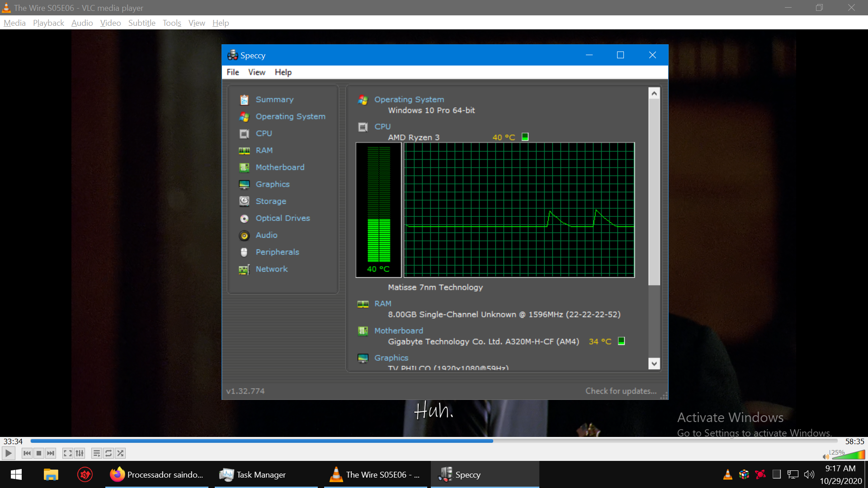Click the system tray volume icon
Image resolution: width=868 pixels, height=488 pixels.
click(809, 474)
